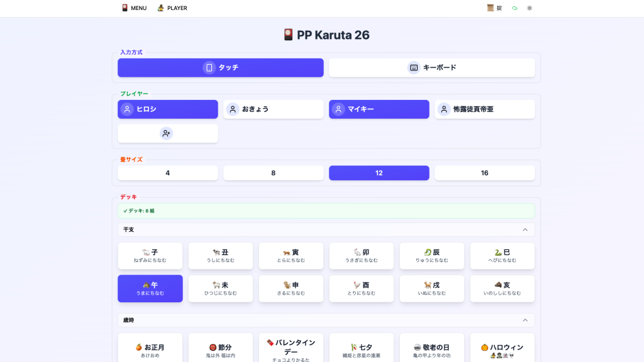Toggle the sun theme icon
This screenshot has width=644, height=362.
[530, 8]
